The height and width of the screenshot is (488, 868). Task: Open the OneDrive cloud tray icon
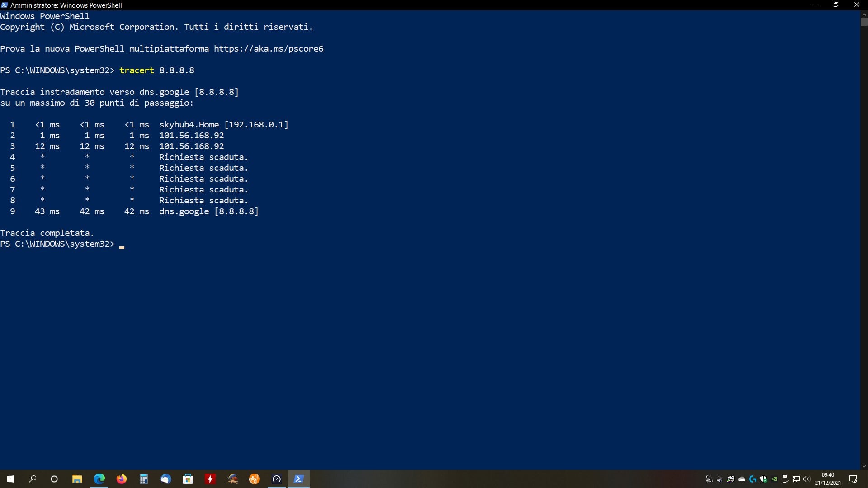click(x=742, y=479)
